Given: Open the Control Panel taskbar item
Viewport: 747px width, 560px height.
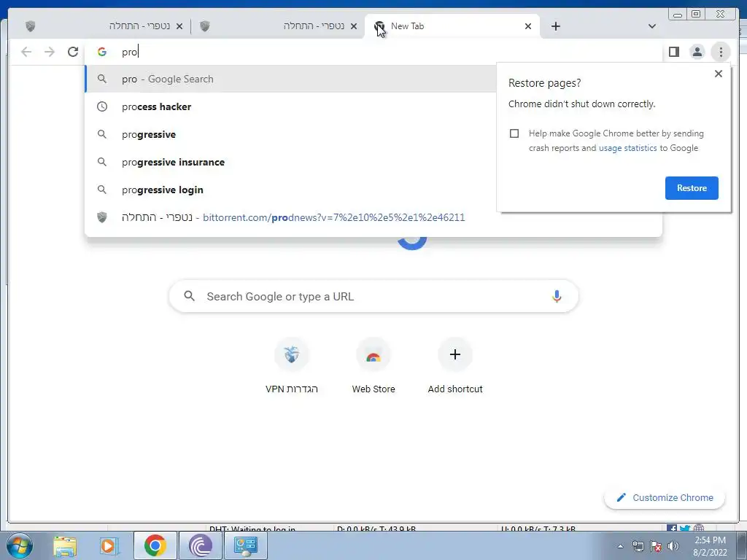Looking at the screenshot, I should pos(245,545).
